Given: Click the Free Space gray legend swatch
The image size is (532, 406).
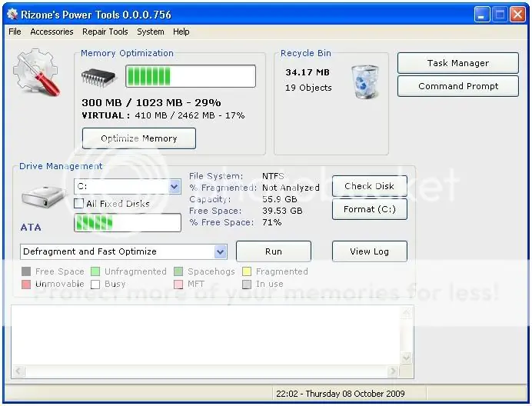Looking at the screenshot, I should tap(26, 271).
